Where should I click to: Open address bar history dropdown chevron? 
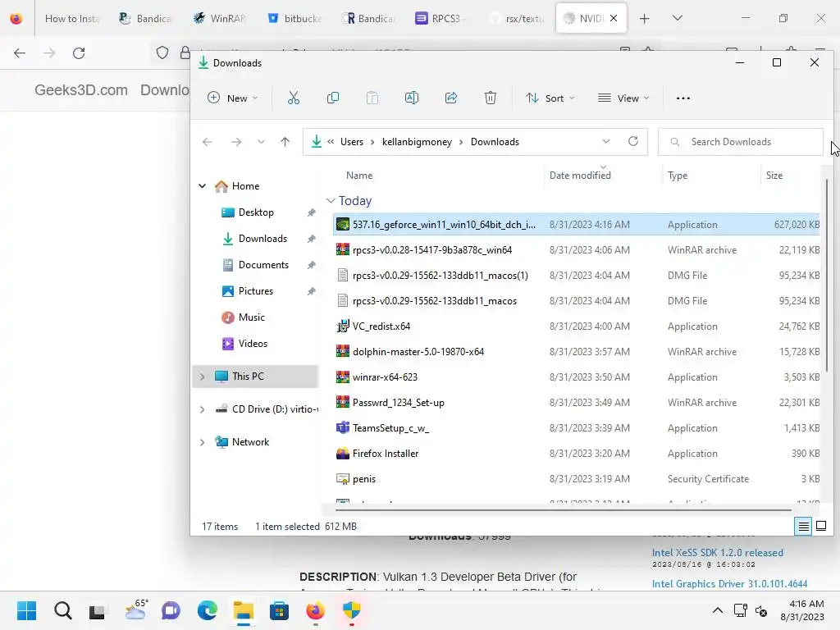pyautogui.click(x=606, y=141)
